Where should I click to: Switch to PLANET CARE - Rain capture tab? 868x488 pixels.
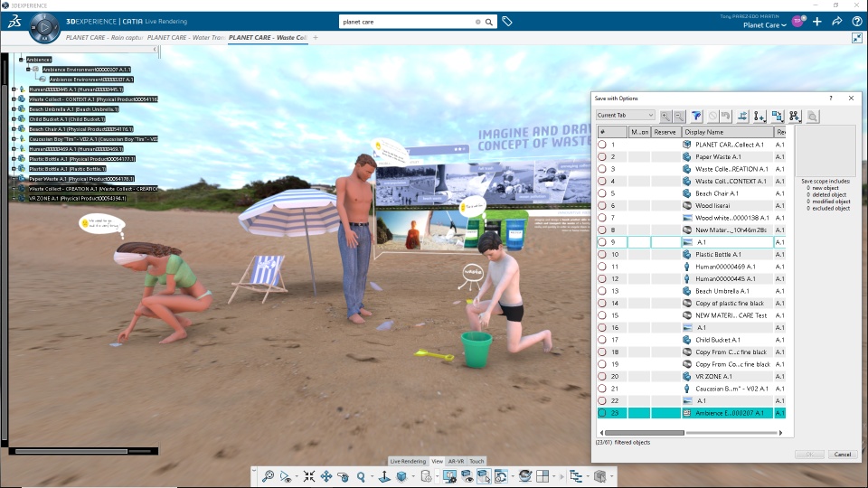pos(104,38)
